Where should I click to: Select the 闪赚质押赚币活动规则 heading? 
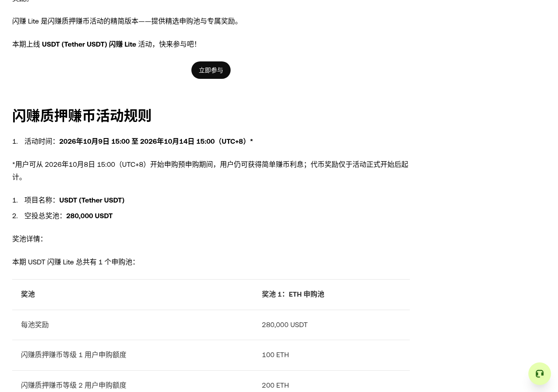click(x=82, y=115)
